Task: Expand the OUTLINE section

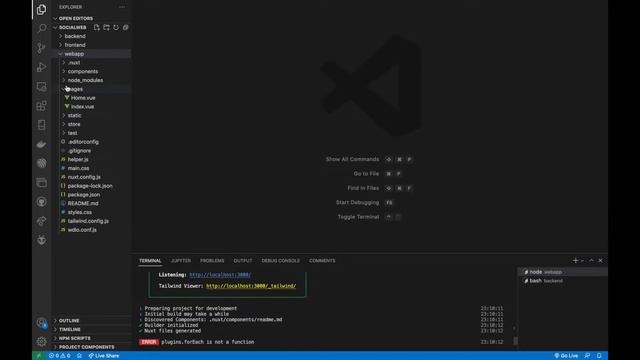Action: [x=69, y=321]
